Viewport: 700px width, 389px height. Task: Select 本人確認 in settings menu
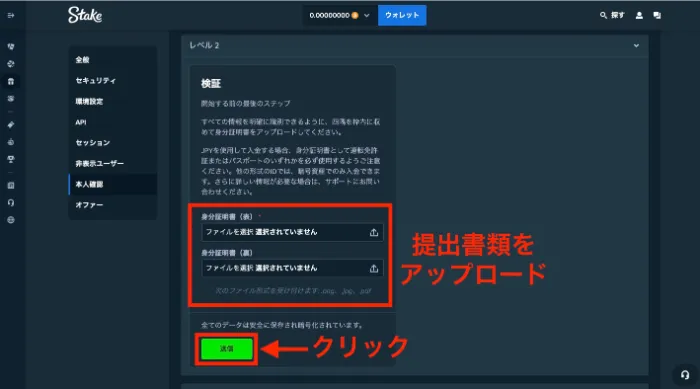click(x=113, y=184)
